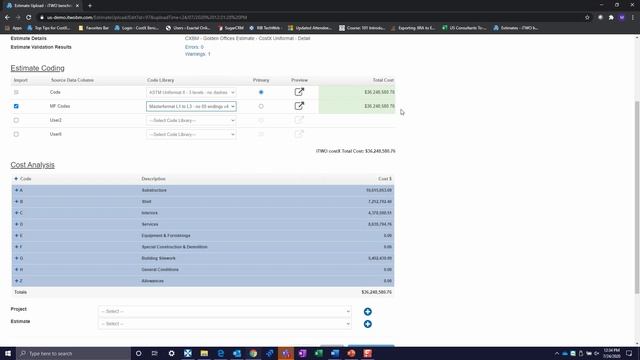Open Microsoft Teams on taskbar
The height and width of the screenshot is (360, 640).
pos(286,353)
